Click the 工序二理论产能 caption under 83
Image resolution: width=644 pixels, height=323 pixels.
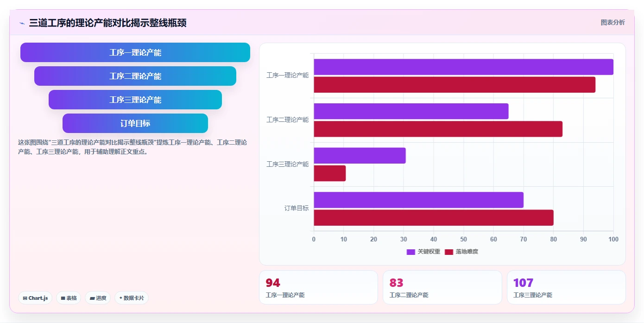coord(409,295)
